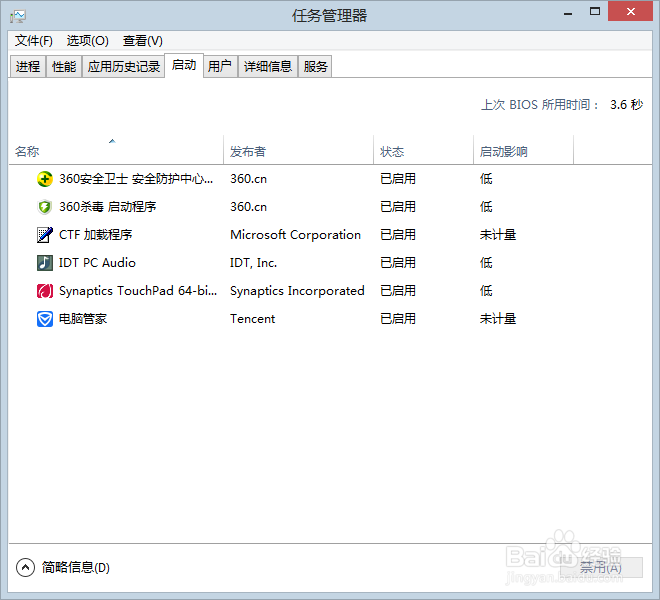Click the CTF 加载程序 pen icon
660x600 pixels.
(45, 235)
